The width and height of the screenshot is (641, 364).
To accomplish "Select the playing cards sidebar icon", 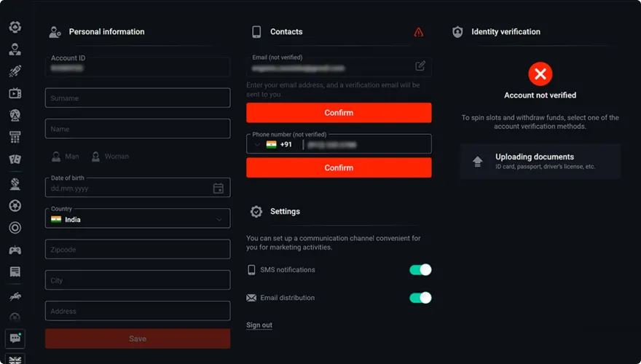I will (15, 159).
